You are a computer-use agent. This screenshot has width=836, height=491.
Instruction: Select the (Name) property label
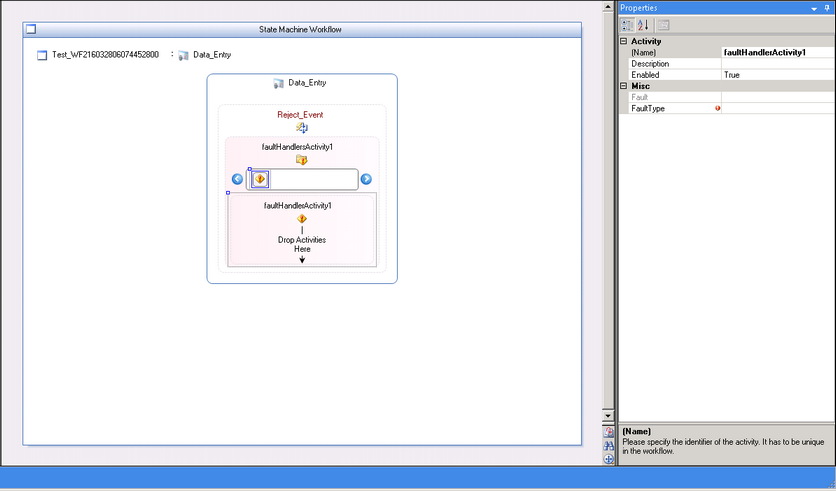644,52
